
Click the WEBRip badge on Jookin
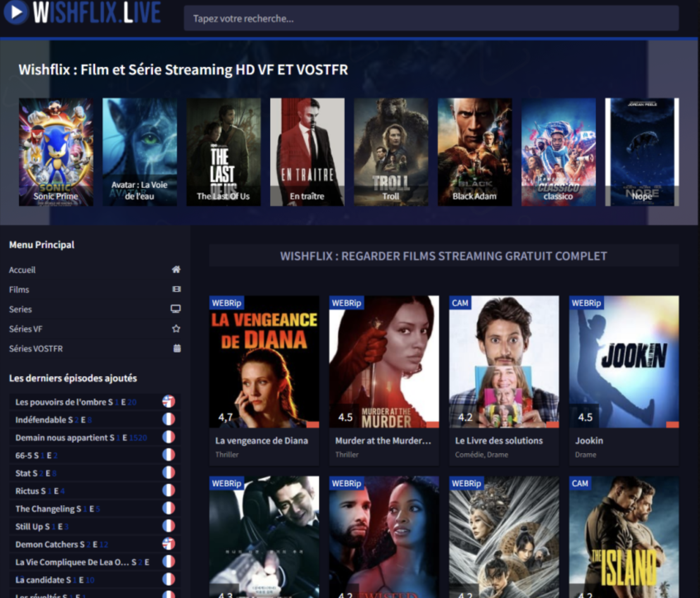(586, 303)
